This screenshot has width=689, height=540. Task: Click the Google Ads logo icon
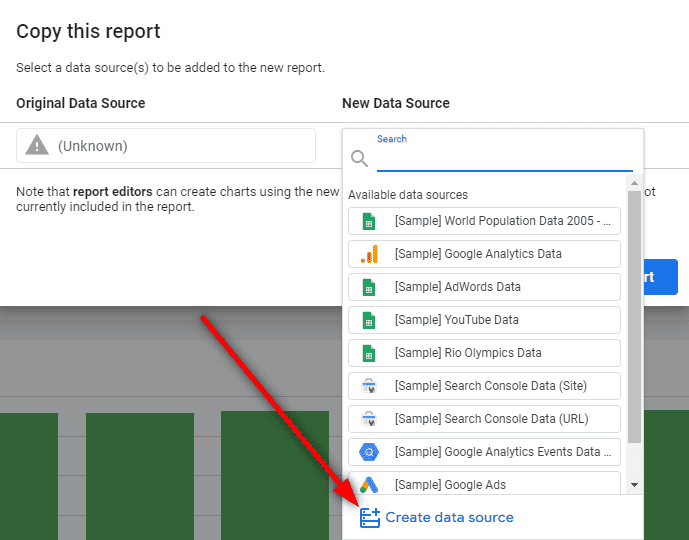tap(369, 485)
